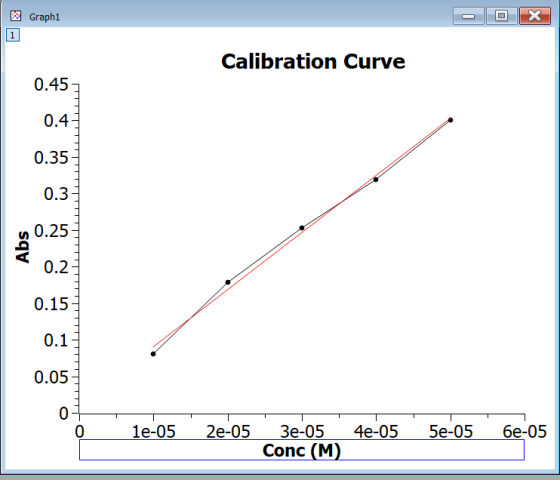Click the Graph1 title bar text

(x=45, y=17)
